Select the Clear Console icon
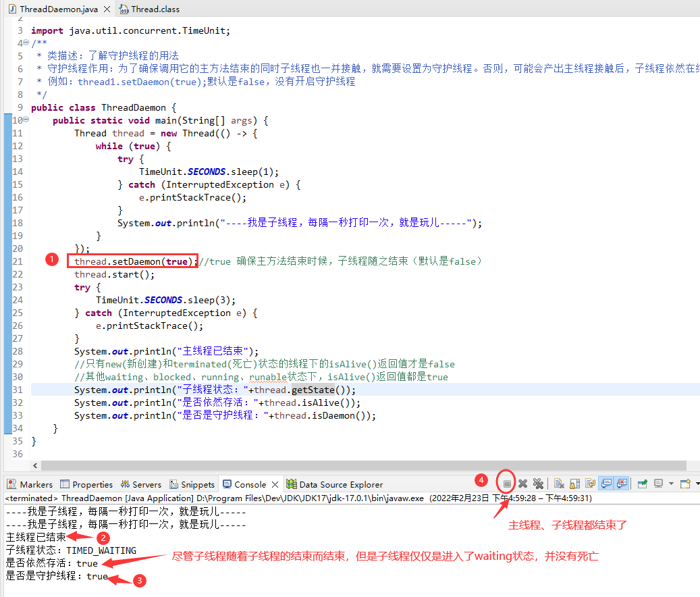700x597 pixels. [x=558, y=484]
